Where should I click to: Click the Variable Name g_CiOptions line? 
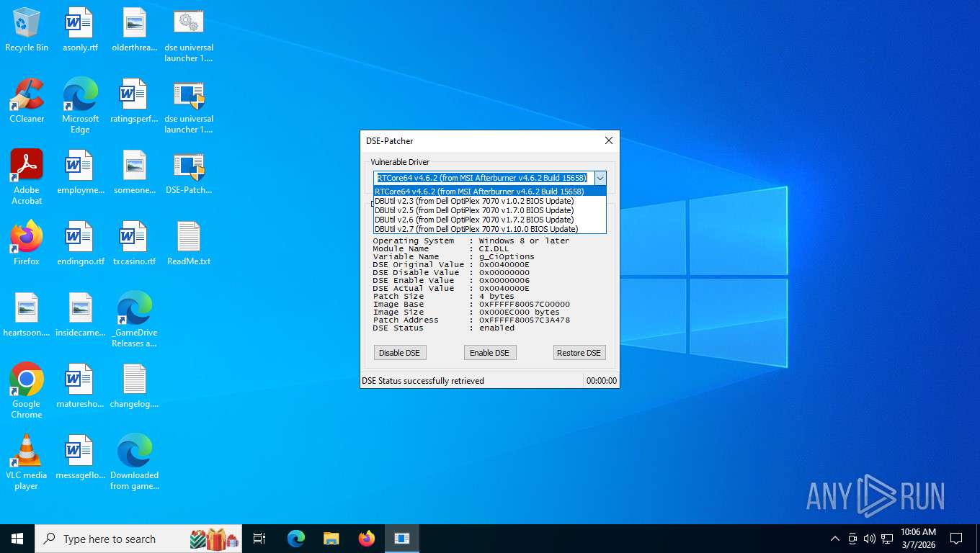point(454,256)
